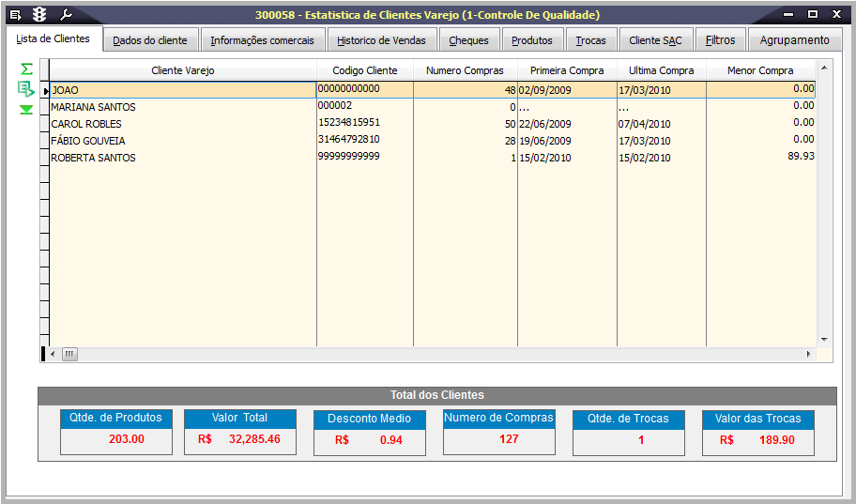Click client code 99999999999
The height and width of the screenshot is (504, 856).
coord(349,156)
